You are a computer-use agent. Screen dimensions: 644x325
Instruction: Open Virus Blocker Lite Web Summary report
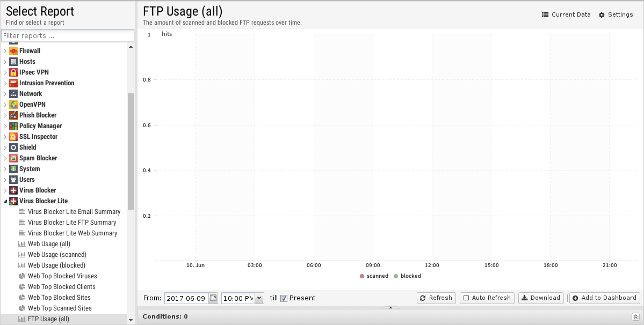click(x=73, y=233)
